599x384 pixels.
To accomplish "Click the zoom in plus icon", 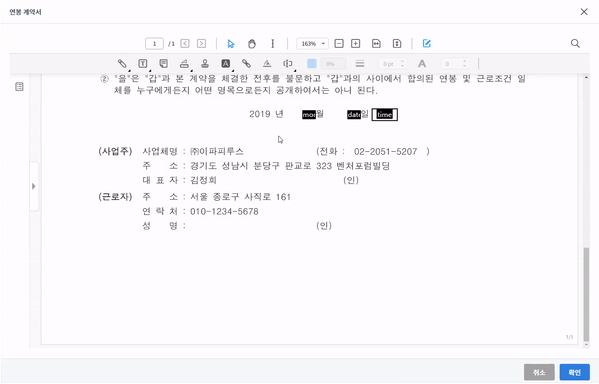I will (x=356, y=44).
